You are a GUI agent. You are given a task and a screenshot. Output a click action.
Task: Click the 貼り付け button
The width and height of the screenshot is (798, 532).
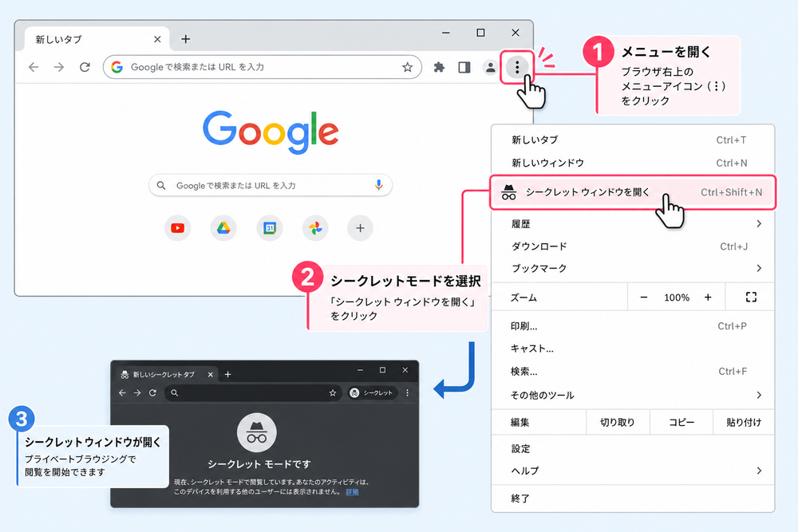click(x=744, y=422)
